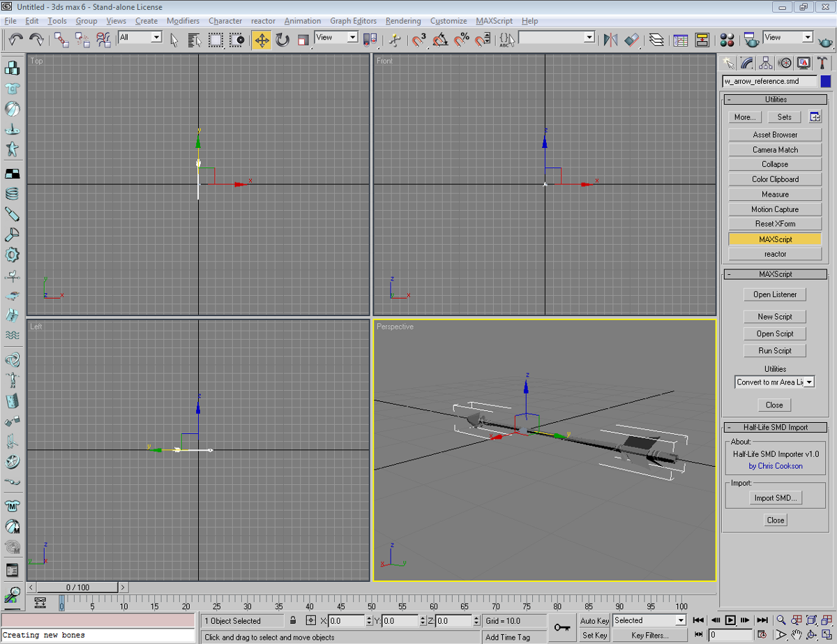Click the by Chris Cookson link
837x644 pixels.
(775, 466)
